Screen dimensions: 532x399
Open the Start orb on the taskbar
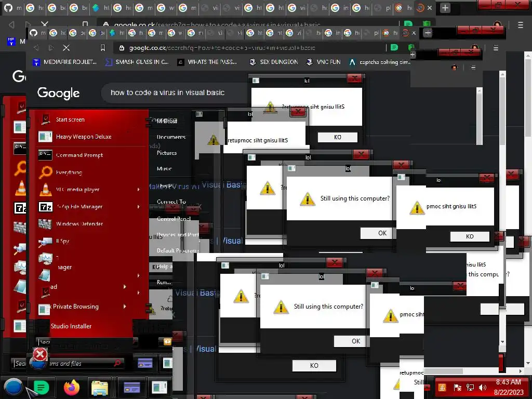pos(13,387)
